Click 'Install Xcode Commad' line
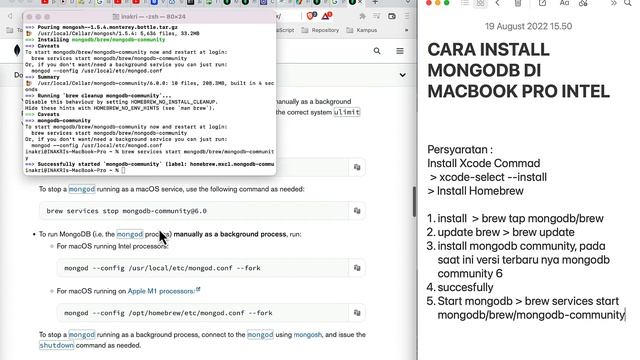The image size is (640, 360). coord(484,163)
